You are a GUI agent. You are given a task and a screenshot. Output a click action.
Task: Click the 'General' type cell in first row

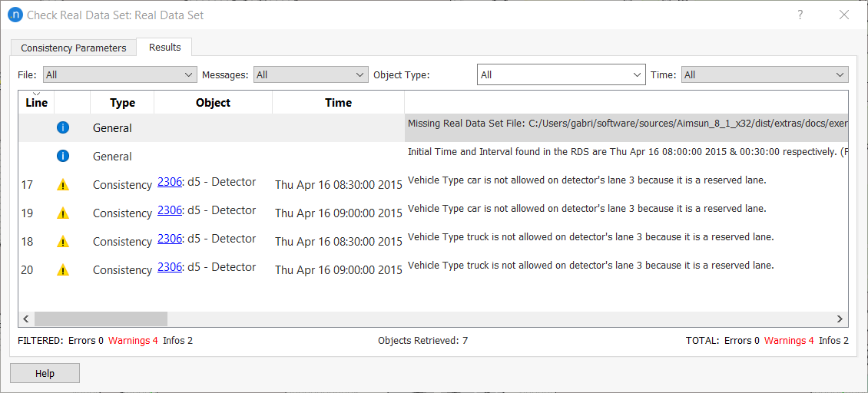tap(112, 128)
